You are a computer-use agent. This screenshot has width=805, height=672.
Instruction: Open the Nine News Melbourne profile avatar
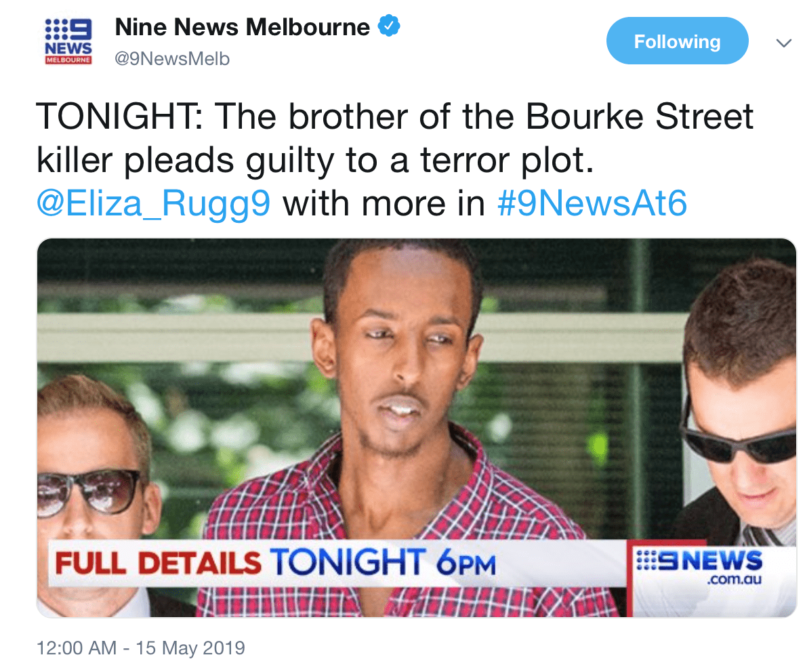click(68, 41)
